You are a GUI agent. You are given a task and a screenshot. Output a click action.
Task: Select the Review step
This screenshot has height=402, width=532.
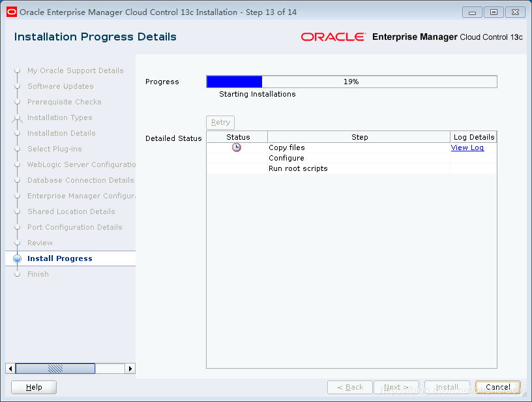coord(40,243)
